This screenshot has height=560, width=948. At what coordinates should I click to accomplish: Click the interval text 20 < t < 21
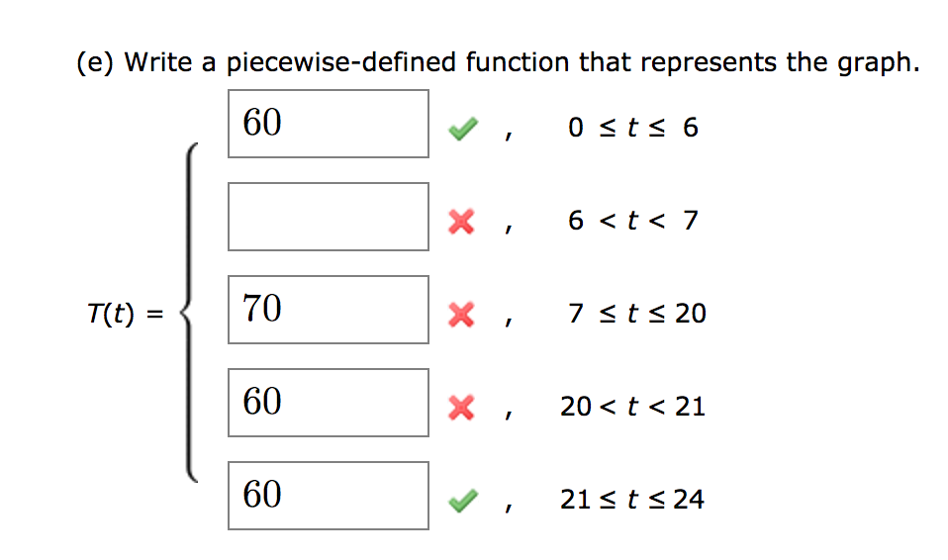pyautogui.click(x=633, y=407)
